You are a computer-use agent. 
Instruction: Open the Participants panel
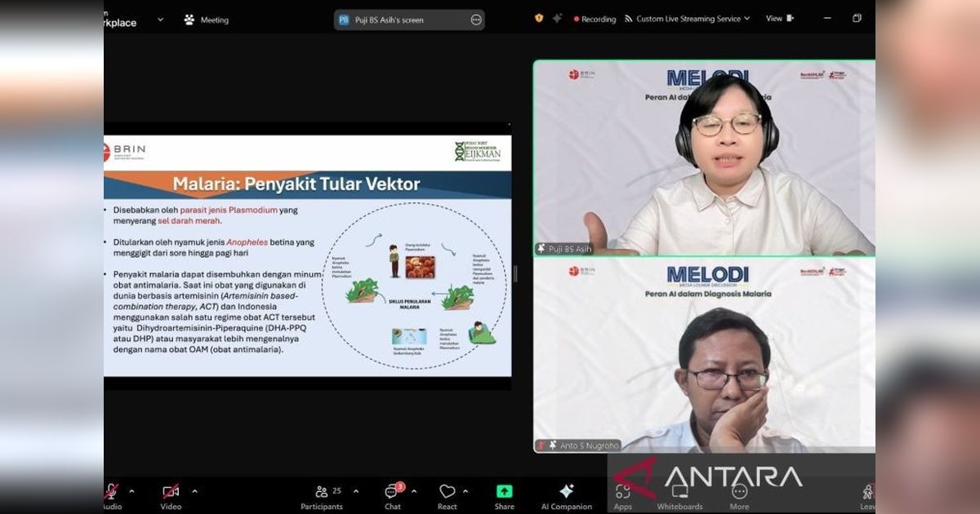point(322,497)
